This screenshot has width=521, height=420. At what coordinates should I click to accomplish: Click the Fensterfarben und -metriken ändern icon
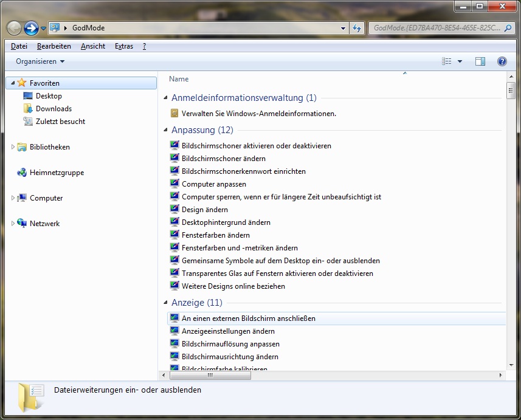tap(174, 247)
